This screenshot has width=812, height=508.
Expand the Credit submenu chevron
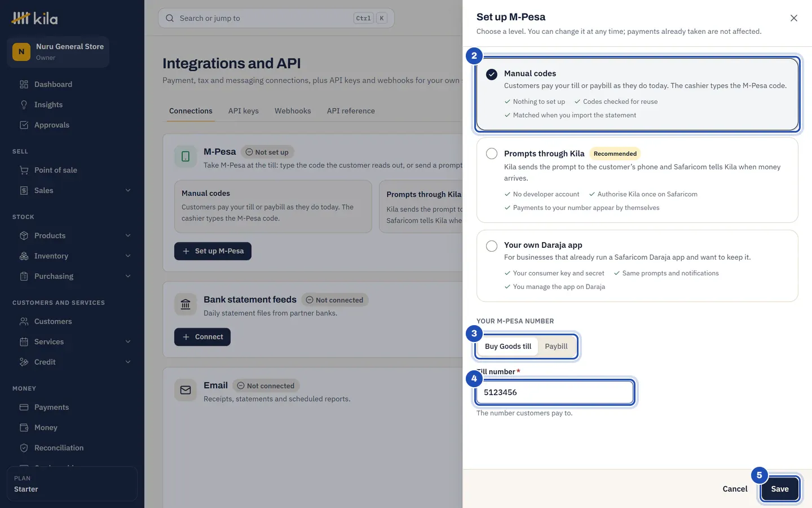pos(128,362)
